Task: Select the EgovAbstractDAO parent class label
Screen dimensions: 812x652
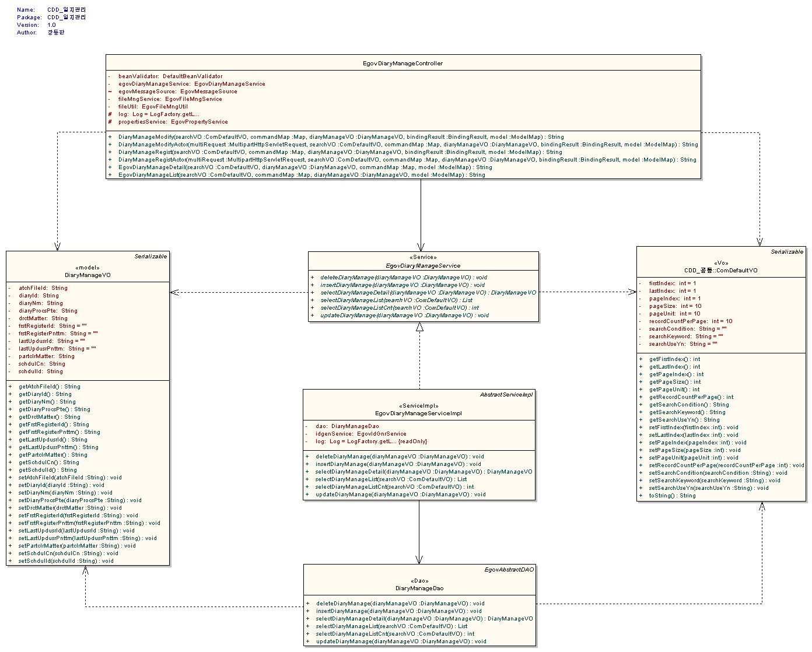Action: pyautogui.click(x=509, y=570)
